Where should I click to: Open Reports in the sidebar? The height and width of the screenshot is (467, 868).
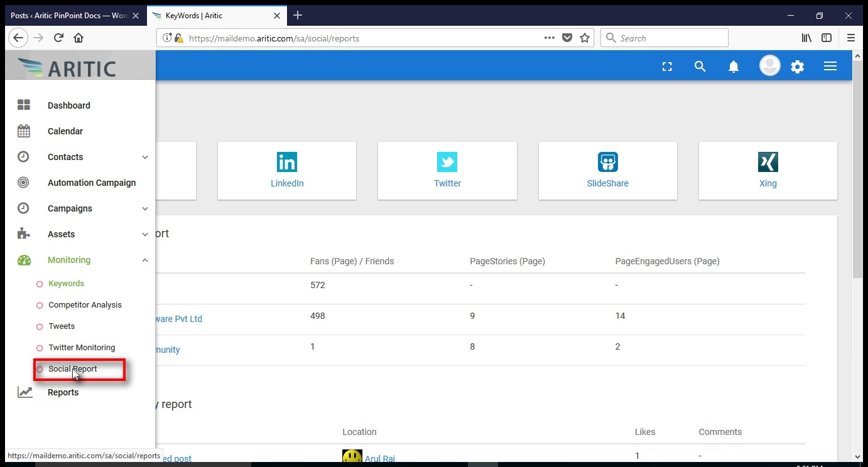coord(63,392)
